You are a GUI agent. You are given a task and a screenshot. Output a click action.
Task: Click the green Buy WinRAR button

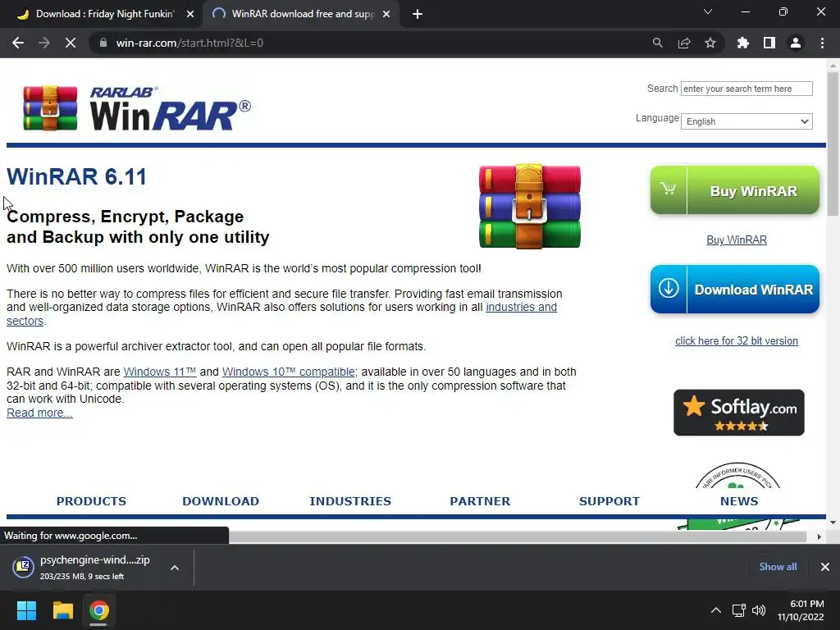[734, 190]
